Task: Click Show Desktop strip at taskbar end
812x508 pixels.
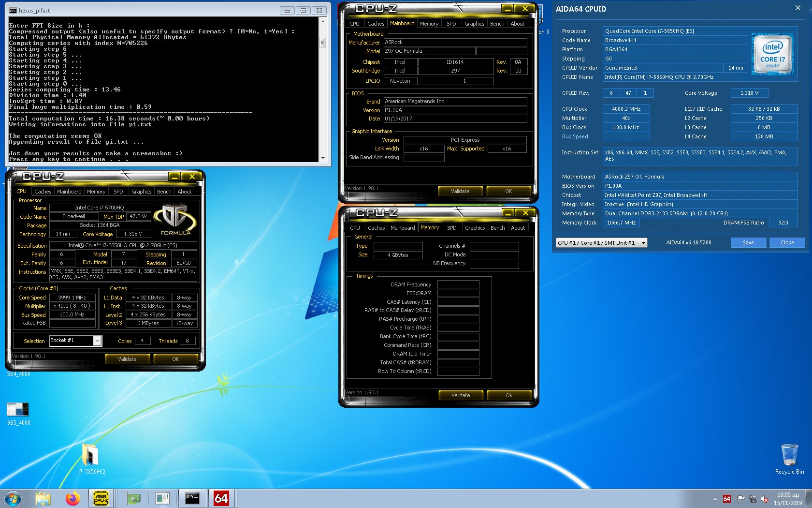Action: click(809, 498)
